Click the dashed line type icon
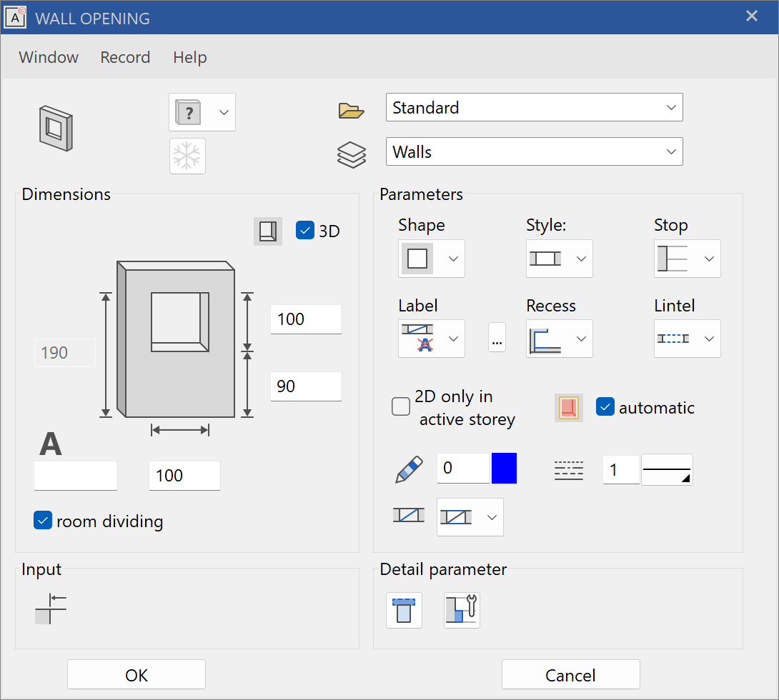This screenshot has height=700, width=779. (x=568, y=470)
